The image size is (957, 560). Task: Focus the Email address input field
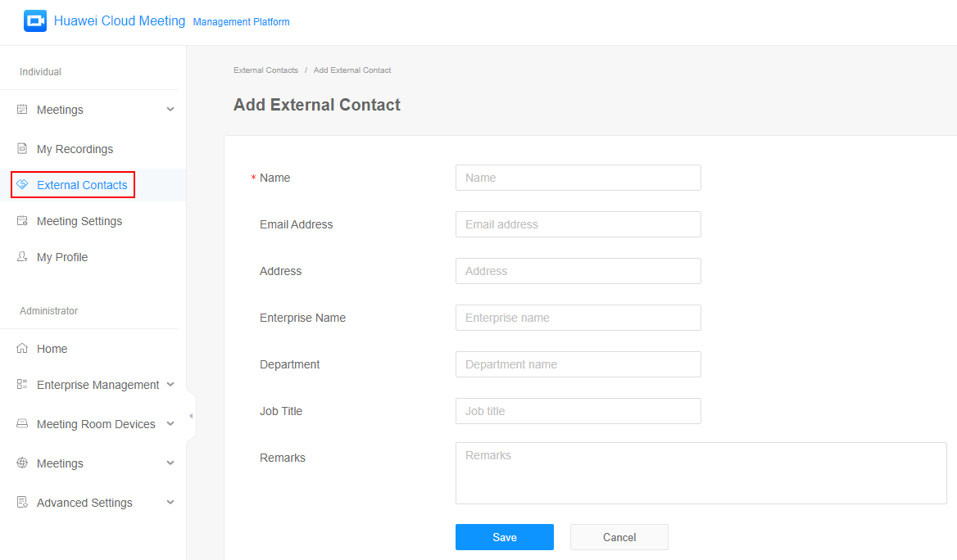point(578,224)
